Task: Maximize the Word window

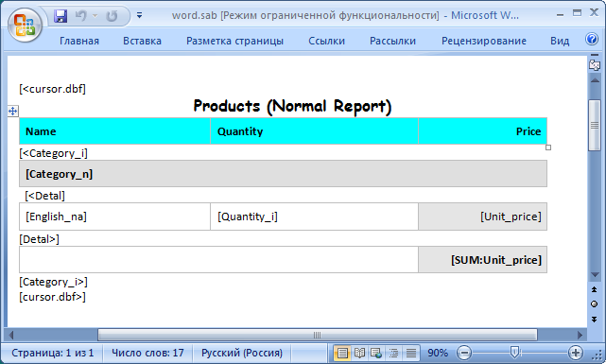Action: coord(577,13)
